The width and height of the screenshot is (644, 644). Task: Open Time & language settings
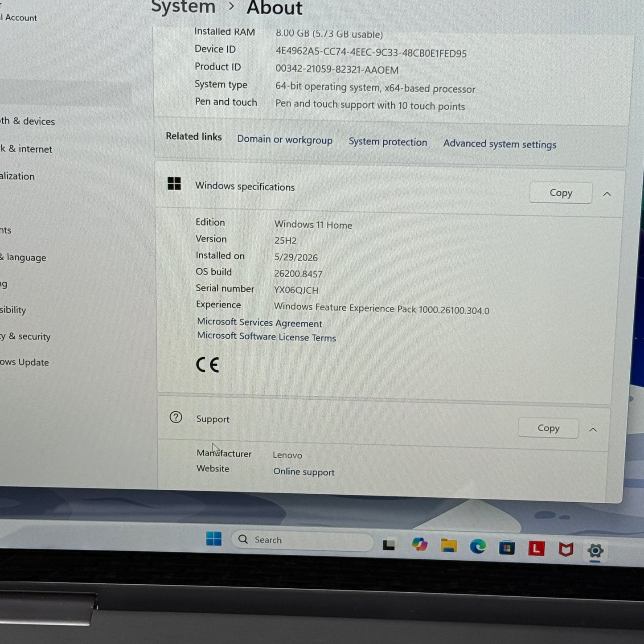tap(23, 258)
